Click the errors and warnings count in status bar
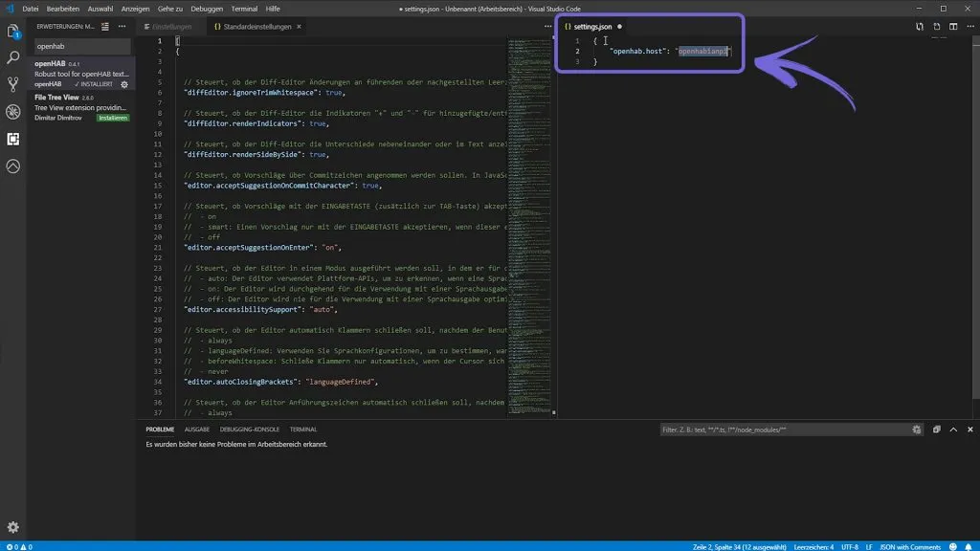The width and height of the screenshot is (980, 551). click(x=19, y=546)
